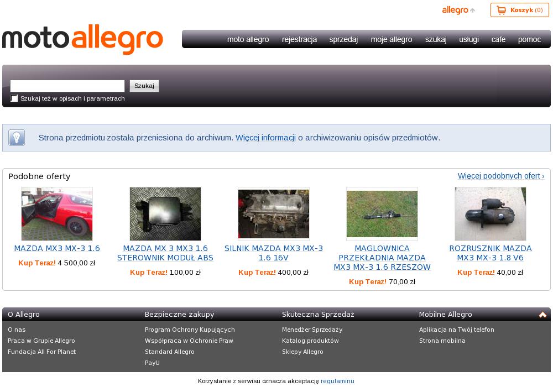The height and width of the screenshot is (392, 553).
Task: Open the PayU footer link
Action: (x=153, y=362)
